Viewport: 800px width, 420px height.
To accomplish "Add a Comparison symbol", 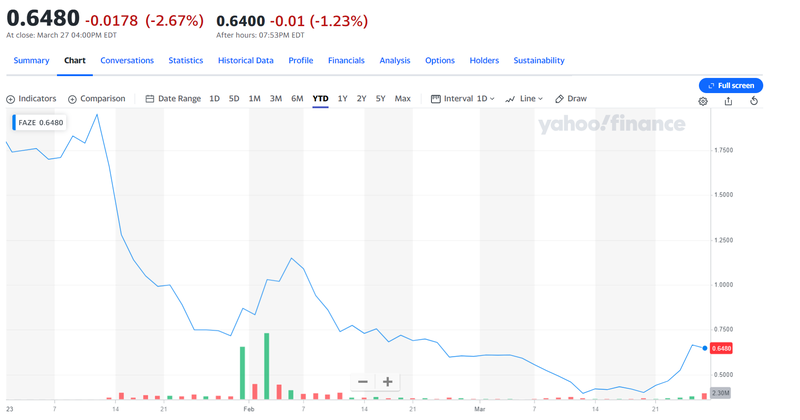I will tap(72, 99).
